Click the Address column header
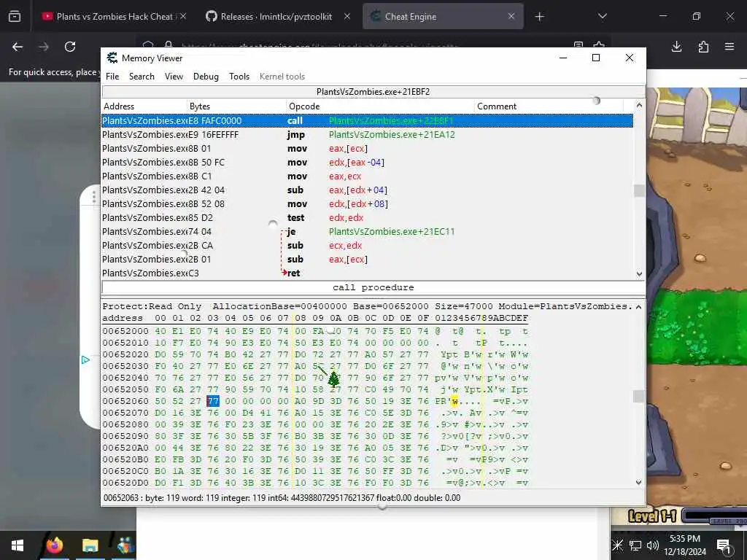Viewport: 747px width, 560px height. point(144,106)
